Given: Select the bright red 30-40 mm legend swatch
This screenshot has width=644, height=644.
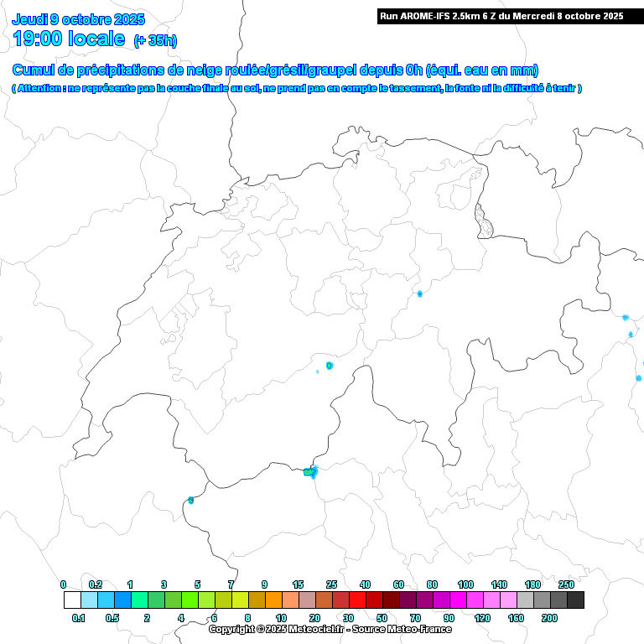Looking at the screenshot, I should [x=357, y=600].
